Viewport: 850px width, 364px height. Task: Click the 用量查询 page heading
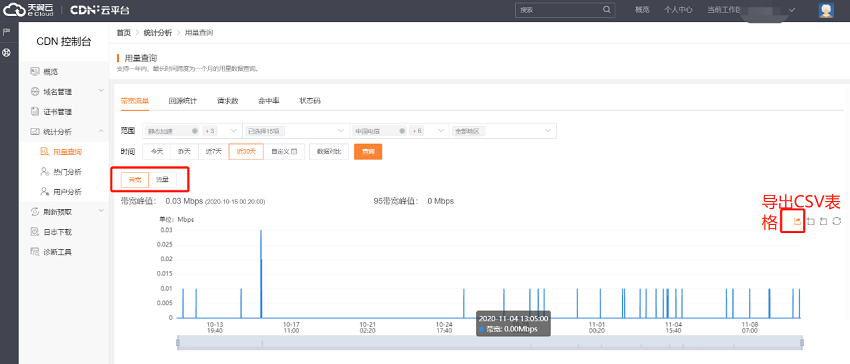click(141, 58)
